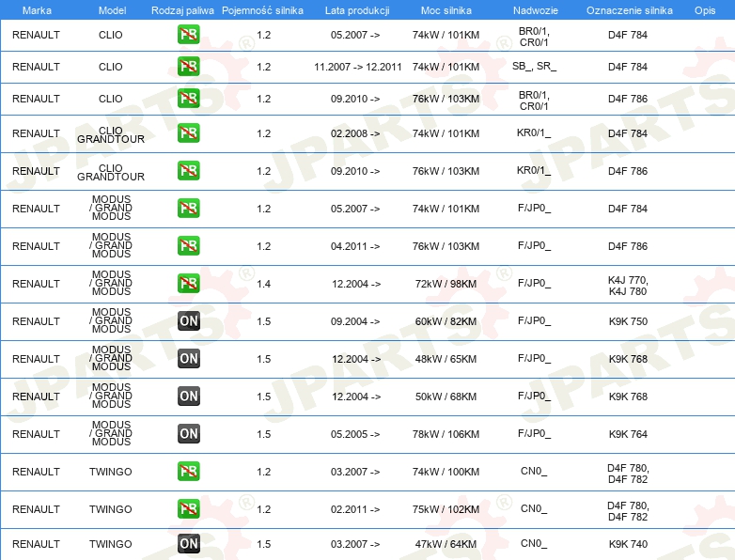
Task: Select power value 60kW / 82KM
Action: (446, 321)
